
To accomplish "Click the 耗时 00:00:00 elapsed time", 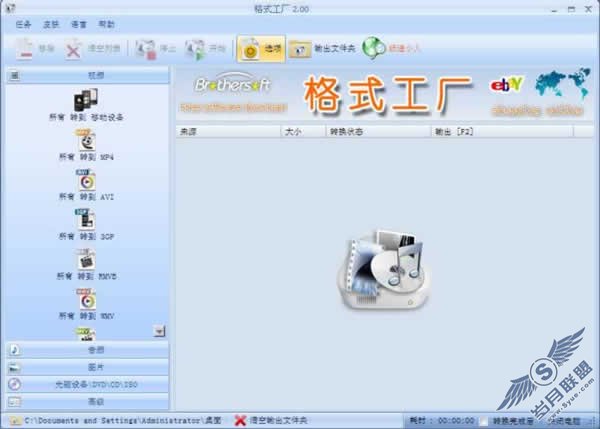I will pyautogui.click(x=442, y=421).
